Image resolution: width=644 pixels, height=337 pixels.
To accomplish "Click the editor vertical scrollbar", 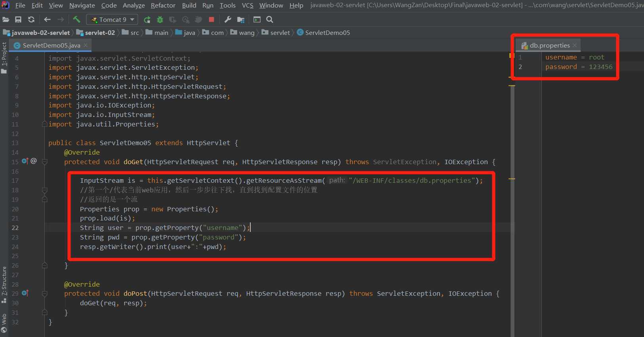I will click(x=513, y=211).
